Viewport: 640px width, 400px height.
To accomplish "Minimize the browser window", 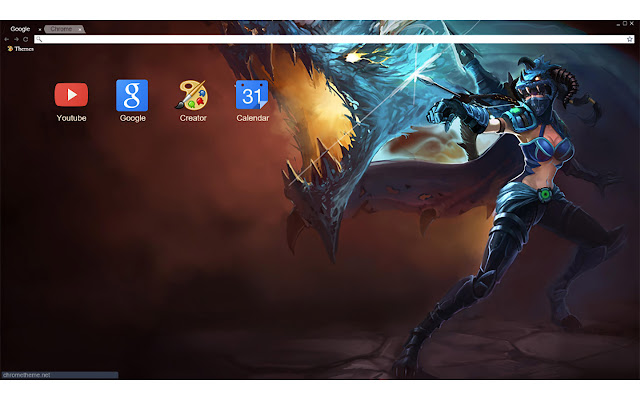I will tap(618, 24).
